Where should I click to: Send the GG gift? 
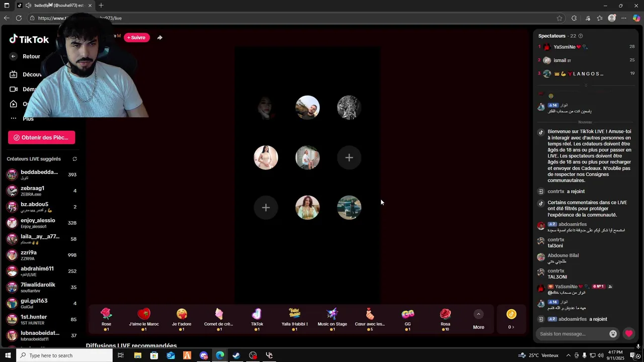[408, 319]
